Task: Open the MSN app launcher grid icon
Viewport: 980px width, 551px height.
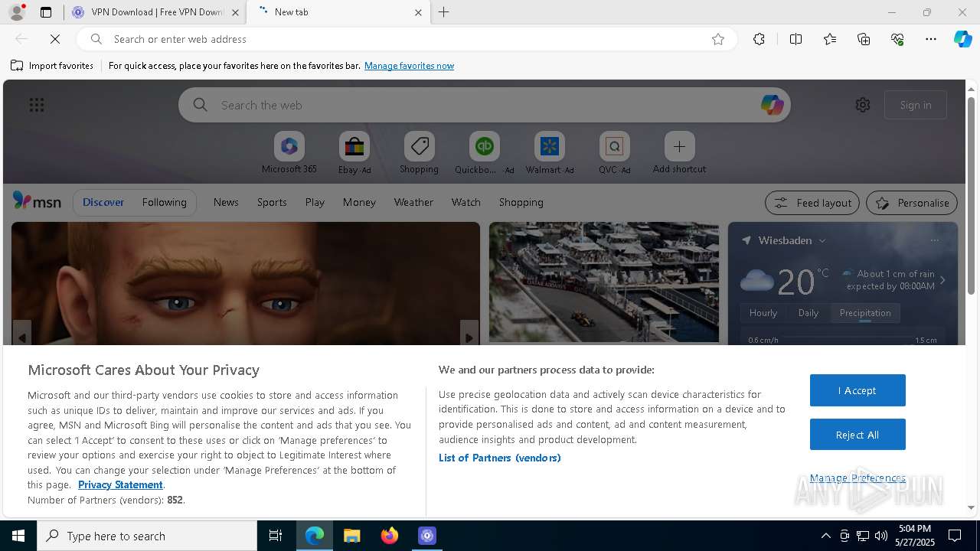Action: pos(37,105)
